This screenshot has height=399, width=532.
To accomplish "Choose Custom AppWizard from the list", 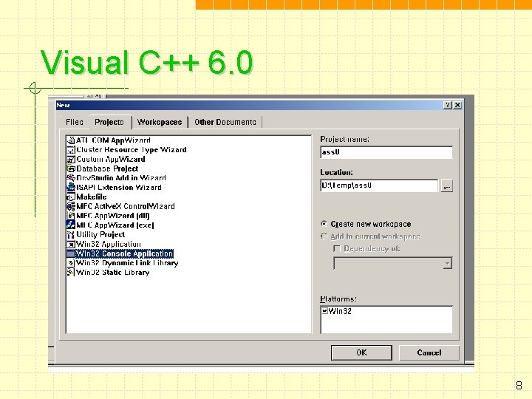I will tap(111, 159).
